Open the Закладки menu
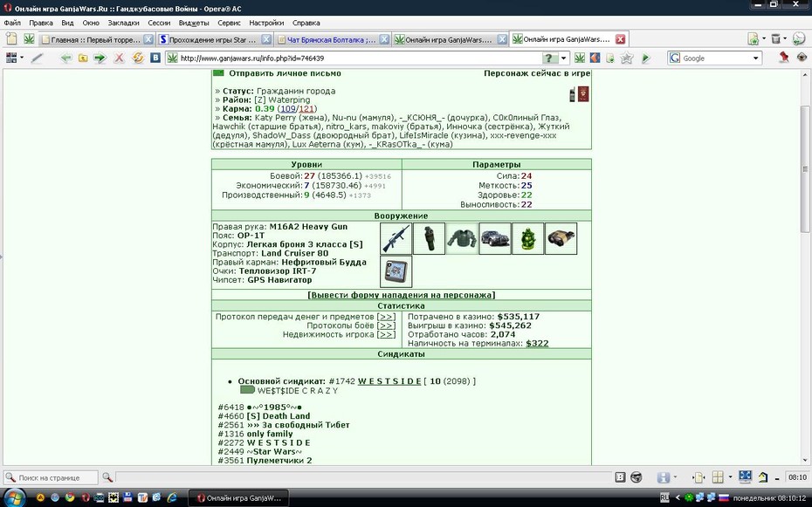 coord(123,23)
